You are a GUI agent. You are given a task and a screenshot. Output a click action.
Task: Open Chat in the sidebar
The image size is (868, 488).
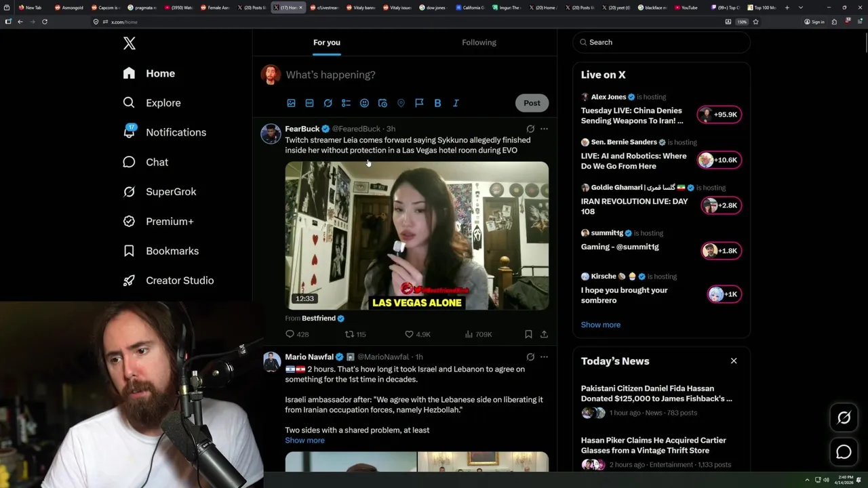(146, 162)
